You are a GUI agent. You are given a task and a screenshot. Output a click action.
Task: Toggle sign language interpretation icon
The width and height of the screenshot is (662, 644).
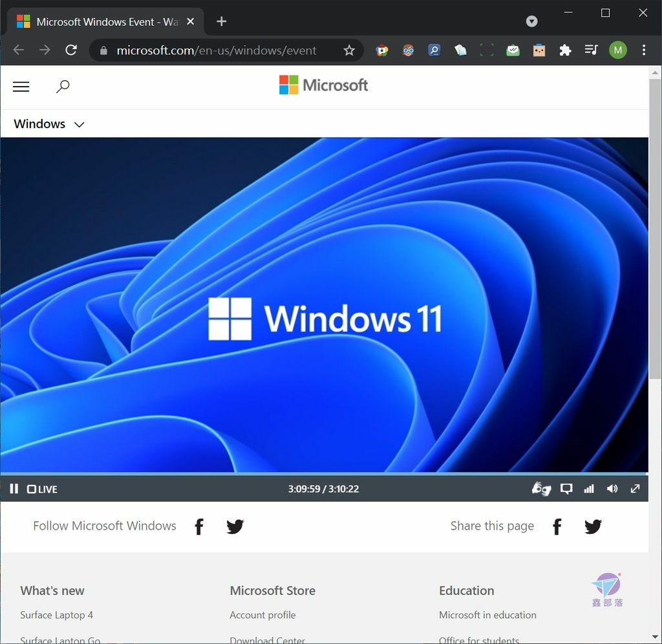541,489
